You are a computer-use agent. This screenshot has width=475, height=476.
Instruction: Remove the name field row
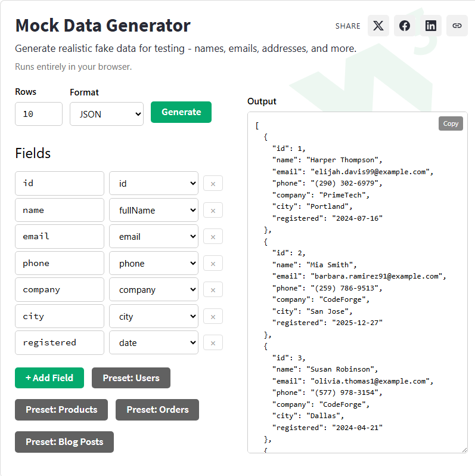pos(213,211)
